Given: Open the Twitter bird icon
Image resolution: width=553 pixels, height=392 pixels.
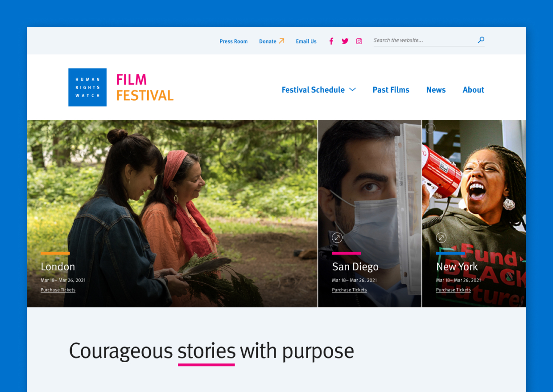Looking at the screenshot, I should [345, 41].
